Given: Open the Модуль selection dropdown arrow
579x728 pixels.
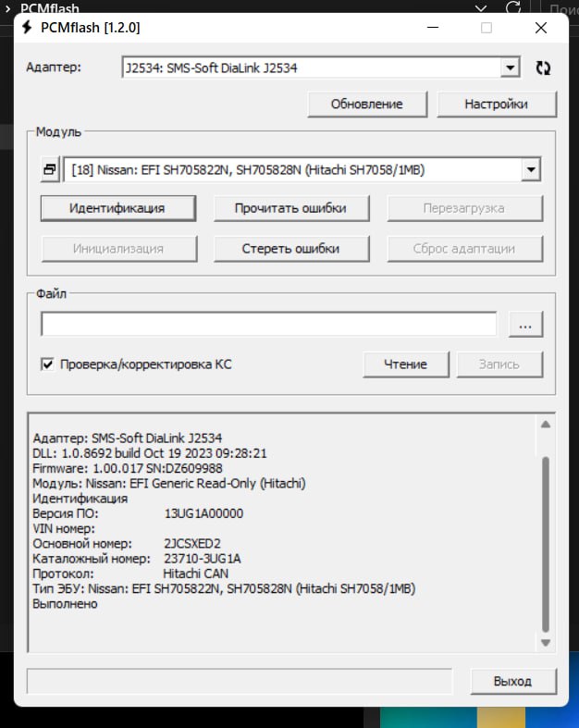Looking at the screenshot, I should point(531,169).
